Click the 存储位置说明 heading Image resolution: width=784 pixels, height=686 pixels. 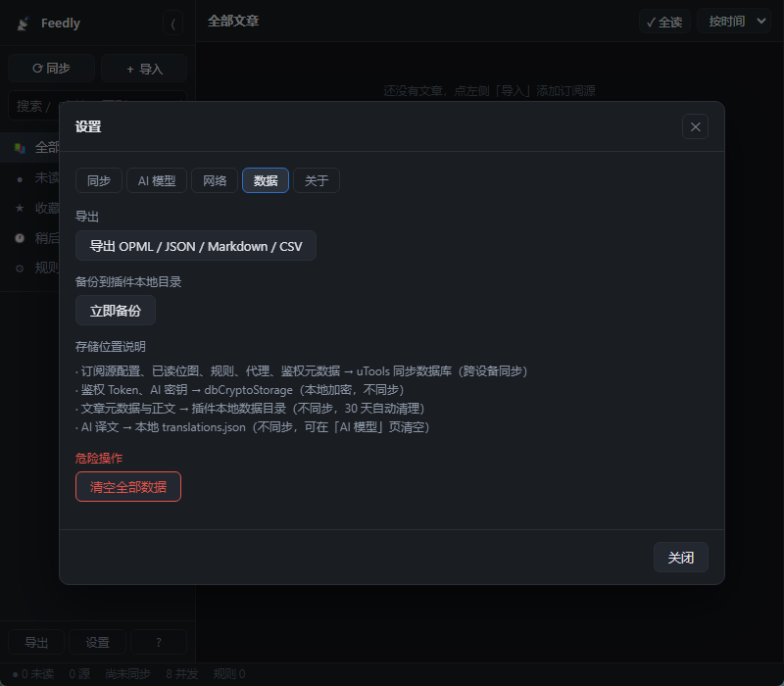[111, 347]
